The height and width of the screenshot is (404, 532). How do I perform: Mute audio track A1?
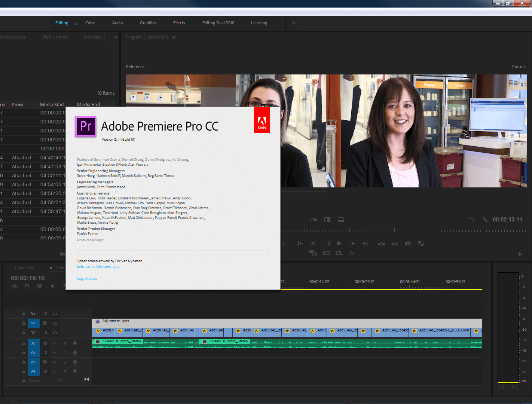(55, 343)
